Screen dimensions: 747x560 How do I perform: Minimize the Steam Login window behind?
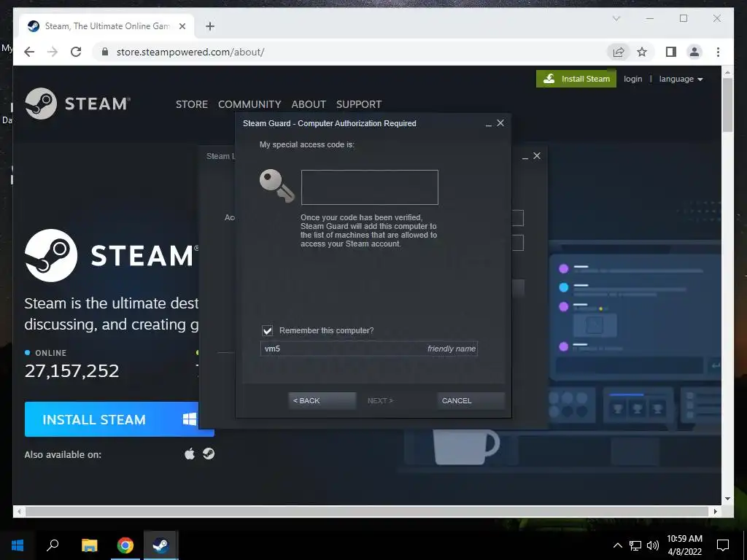(x=525, y=157)
